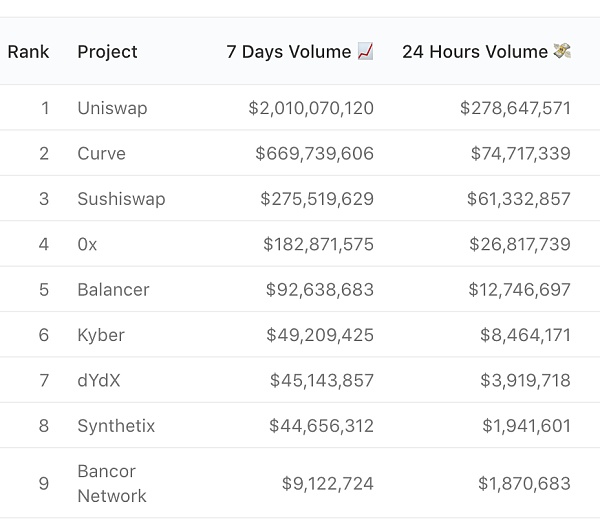600x524 pixels.
Task: Click Bancor Network's 24-hour volume of $1,870,683
Action: pyautogui.click(x=524, y=484)
